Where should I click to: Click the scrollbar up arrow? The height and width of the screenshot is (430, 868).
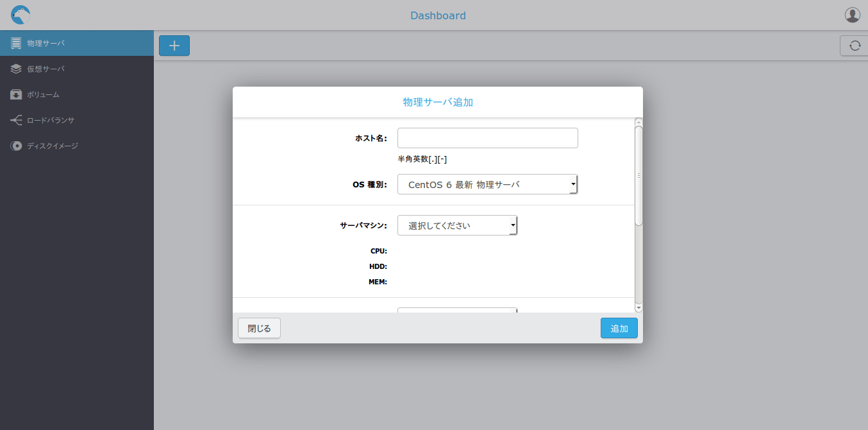pyautogui.click(x=638, y=121)
